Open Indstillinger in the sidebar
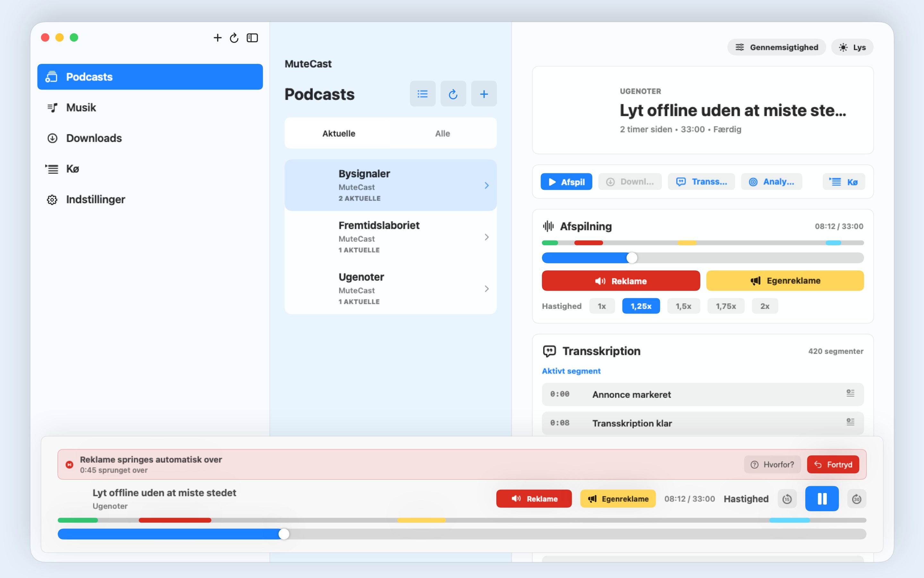This screenshot has height=578, width=924. point(150,199)
